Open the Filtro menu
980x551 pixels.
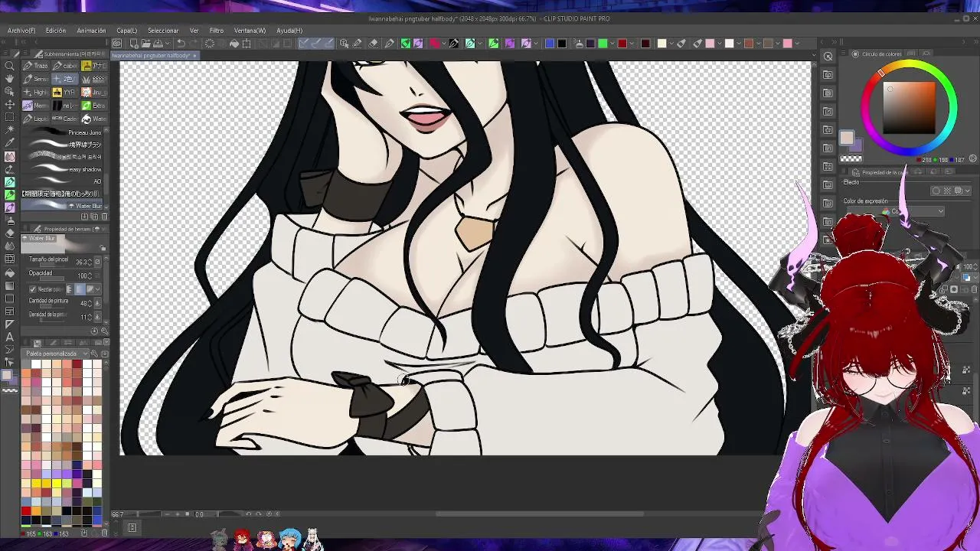point(217,31)
